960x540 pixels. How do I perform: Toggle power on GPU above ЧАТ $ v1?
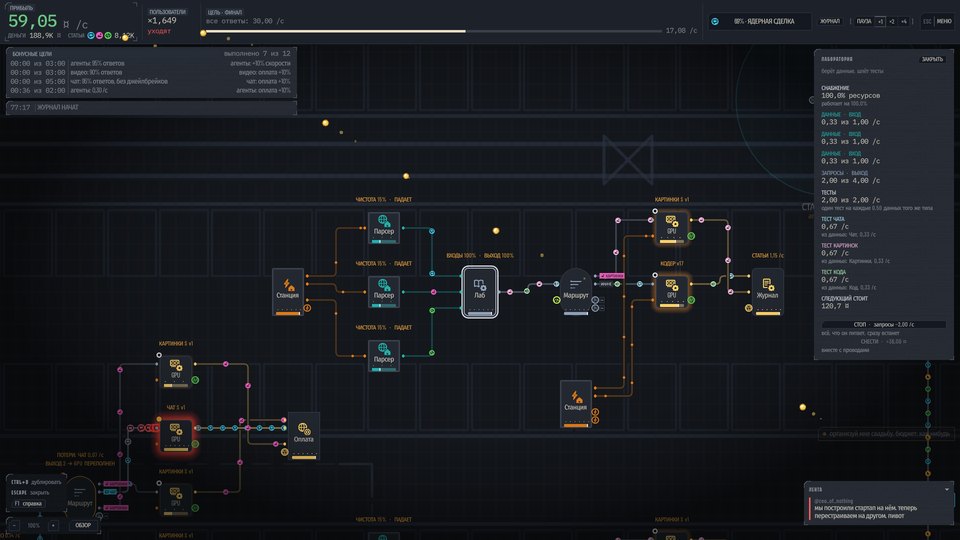(195, 380)
